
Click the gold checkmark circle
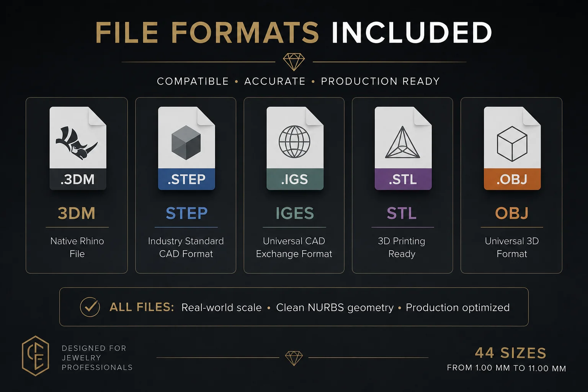point(90,307)
